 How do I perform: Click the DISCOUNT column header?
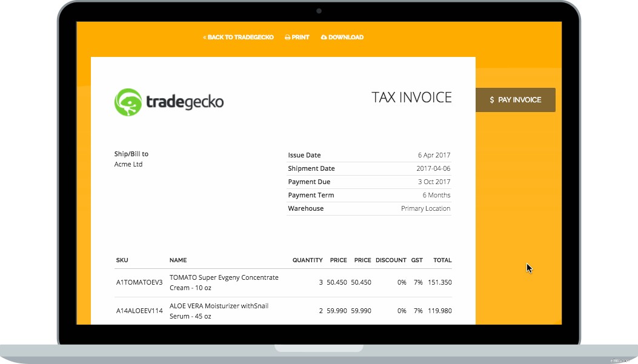[391, 260]
